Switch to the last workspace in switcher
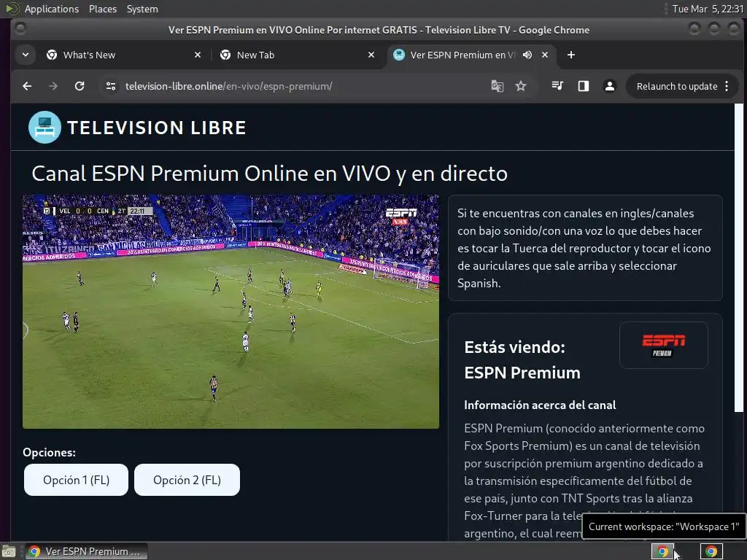747x560 pixels. coord(711,551)
